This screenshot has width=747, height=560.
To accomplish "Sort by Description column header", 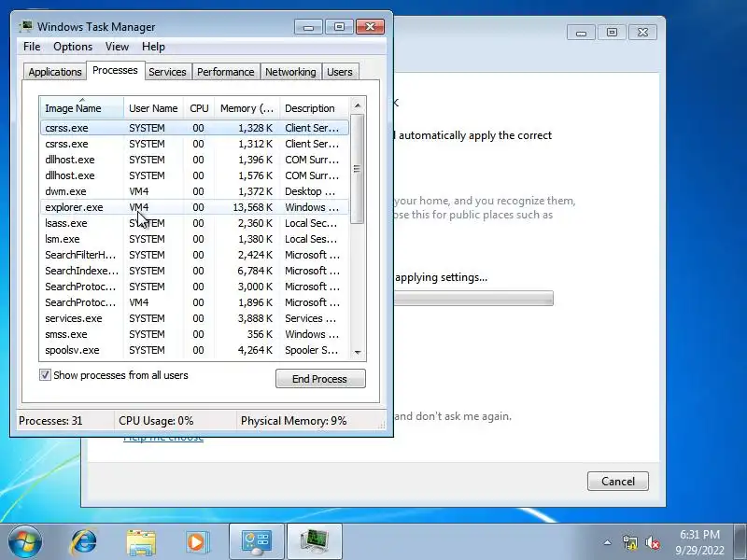I will (315, 108).
